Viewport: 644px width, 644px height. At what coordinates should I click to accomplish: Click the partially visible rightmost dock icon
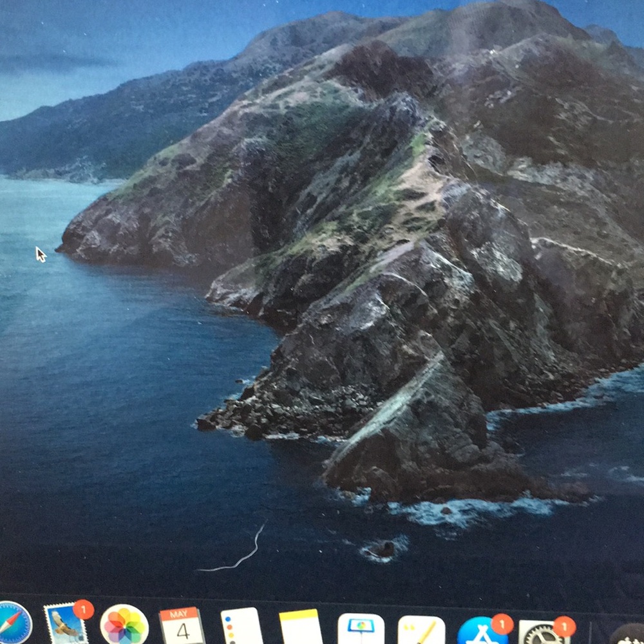click(x=628, y=634)
